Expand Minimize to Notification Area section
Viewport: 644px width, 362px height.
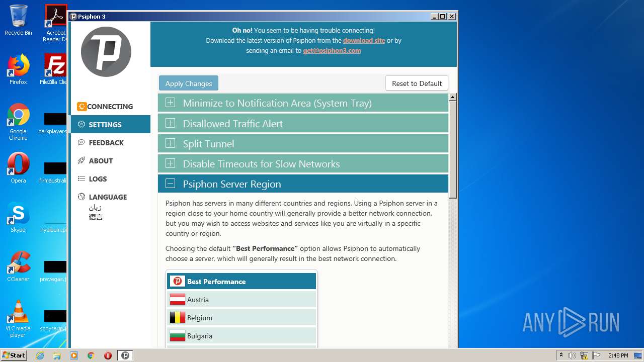[303, 103]
